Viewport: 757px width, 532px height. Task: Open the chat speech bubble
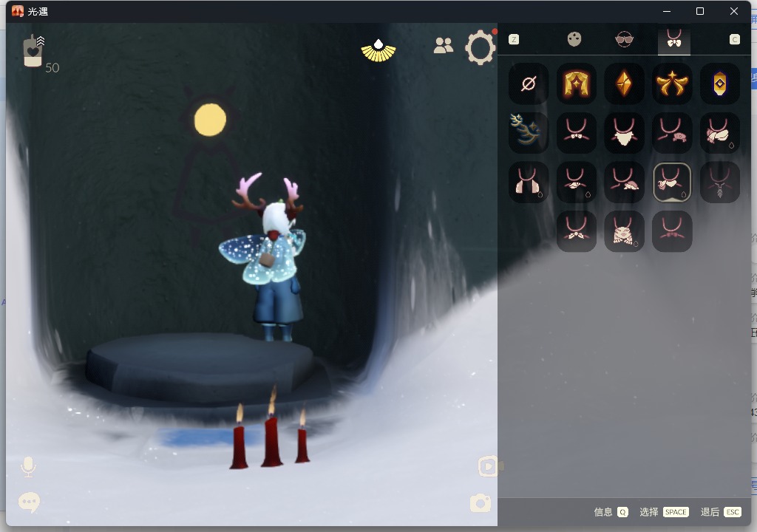(29, 502)
